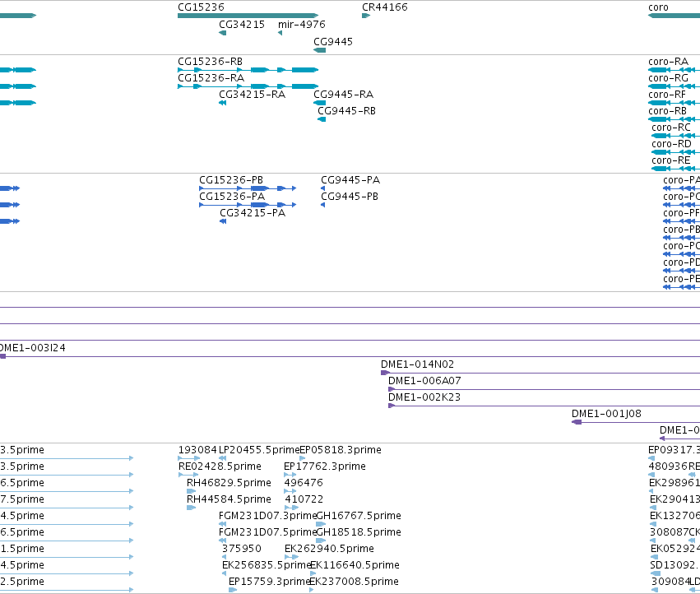Click EST EP15759.3prime feature

click(x=233, y=590)
